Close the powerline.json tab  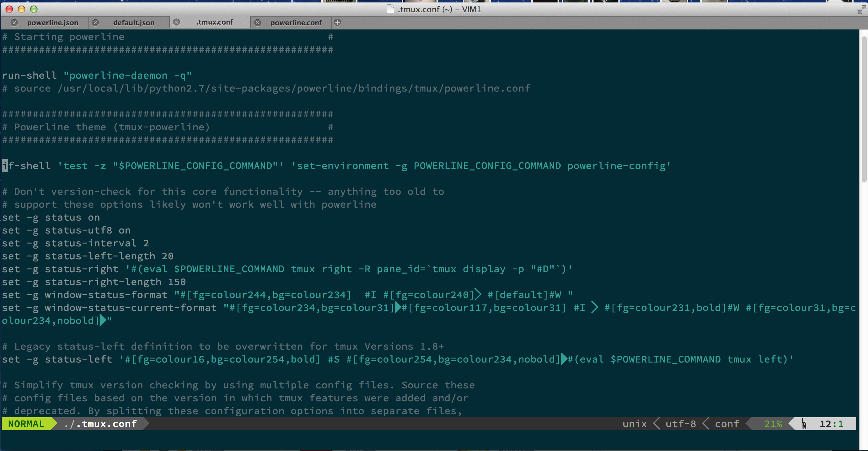[x=14, y=22]
